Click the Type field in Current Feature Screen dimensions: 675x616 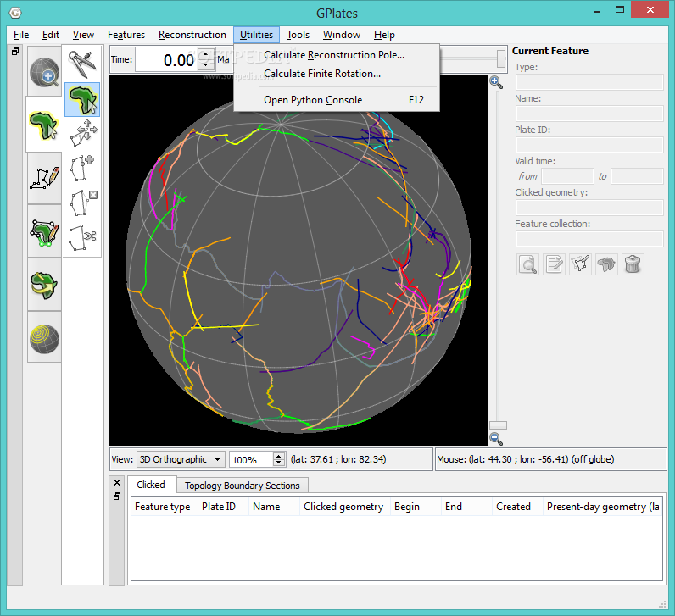589,82
